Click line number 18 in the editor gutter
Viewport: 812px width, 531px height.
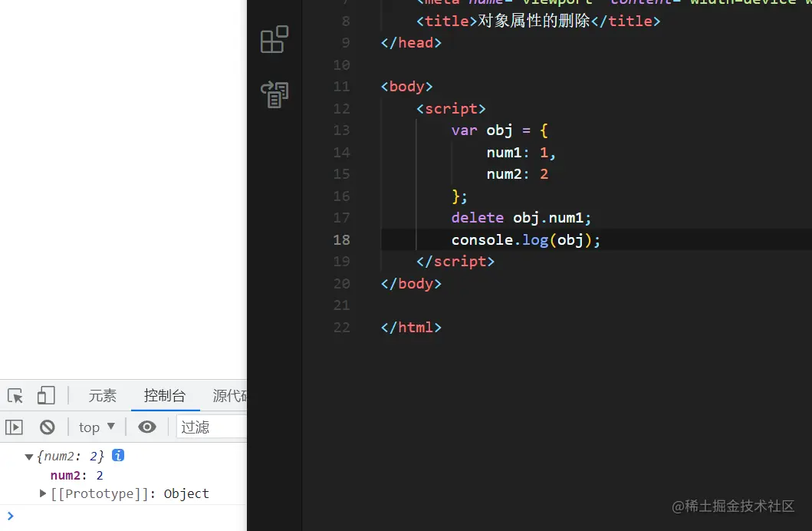pyautogui.click(x=342, y=240)
